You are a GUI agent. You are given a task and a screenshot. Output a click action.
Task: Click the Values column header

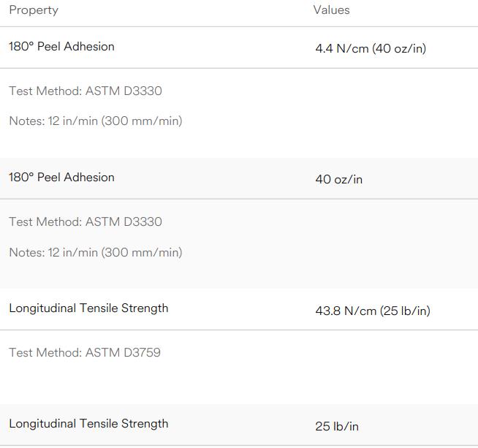(x=331, y=10)
